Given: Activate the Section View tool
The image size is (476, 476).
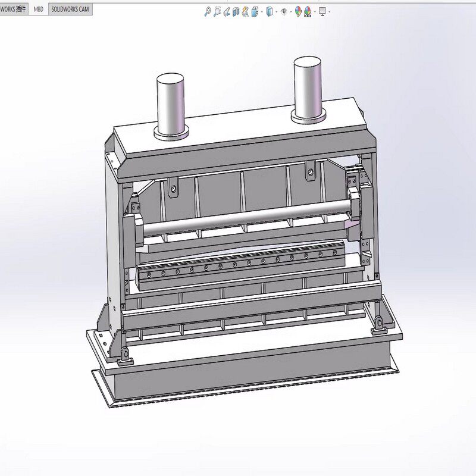Looking at the screenshot, I should point(236,12).
